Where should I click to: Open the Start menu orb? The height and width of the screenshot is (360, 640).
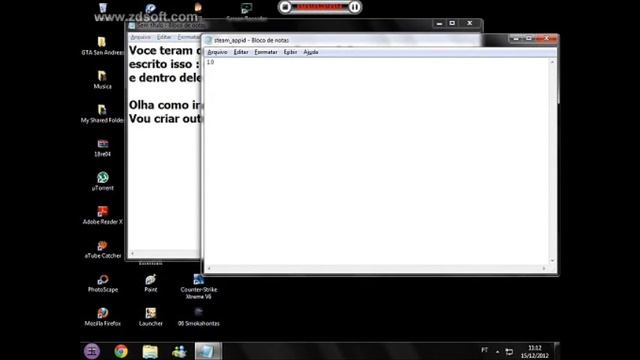pyautogui.click(x=92, y=351)
